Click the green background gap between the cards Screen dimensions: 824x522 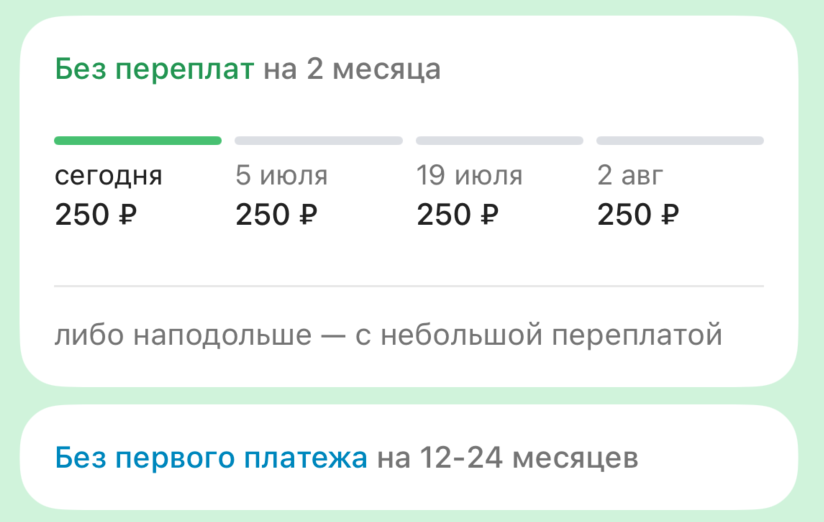(409, 396)
